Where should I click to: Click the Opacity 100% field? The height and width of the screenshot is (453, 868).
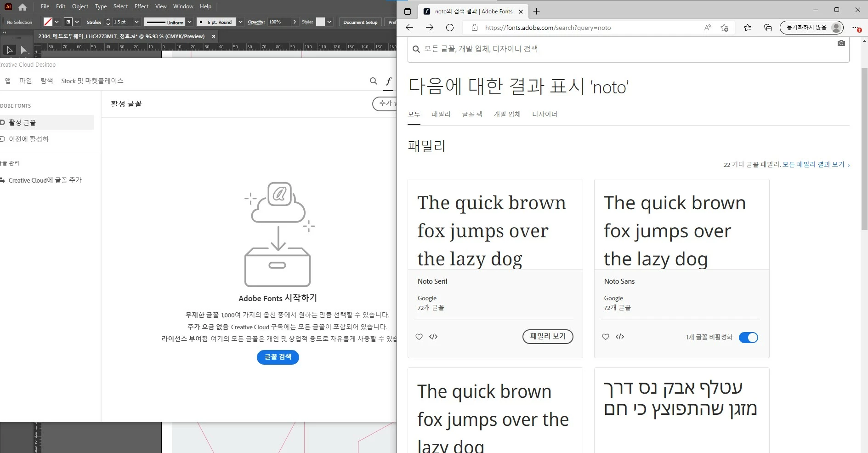click(x=279, y=22)
